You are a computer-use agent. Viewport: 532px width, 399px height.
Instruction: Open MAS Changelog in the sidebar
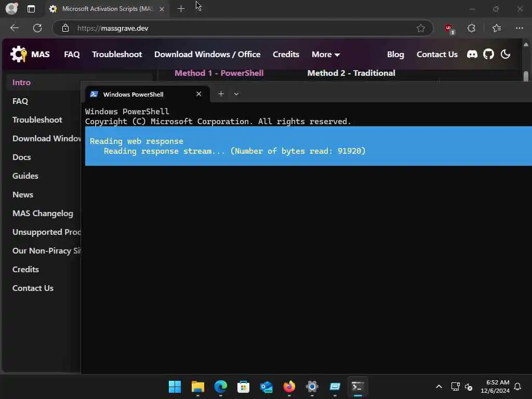[x=43, y=213]
